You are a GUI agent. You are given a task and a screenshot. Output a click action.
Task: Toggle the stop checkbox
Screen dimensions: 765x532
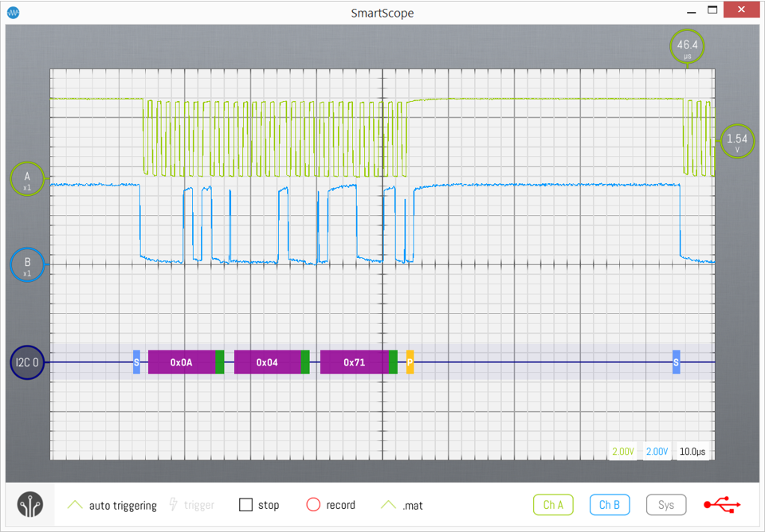coord(246,505)
